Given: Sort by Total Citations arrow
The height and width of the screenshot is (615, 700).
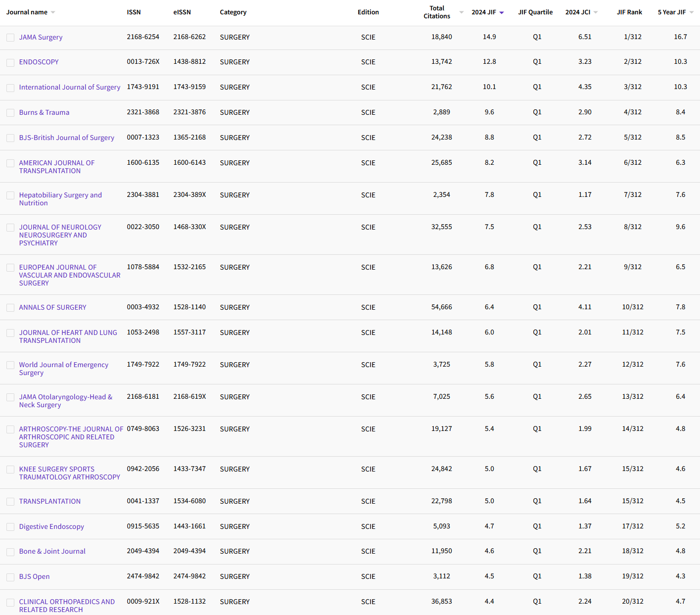Looking at the screenshot, I should 462,12.
